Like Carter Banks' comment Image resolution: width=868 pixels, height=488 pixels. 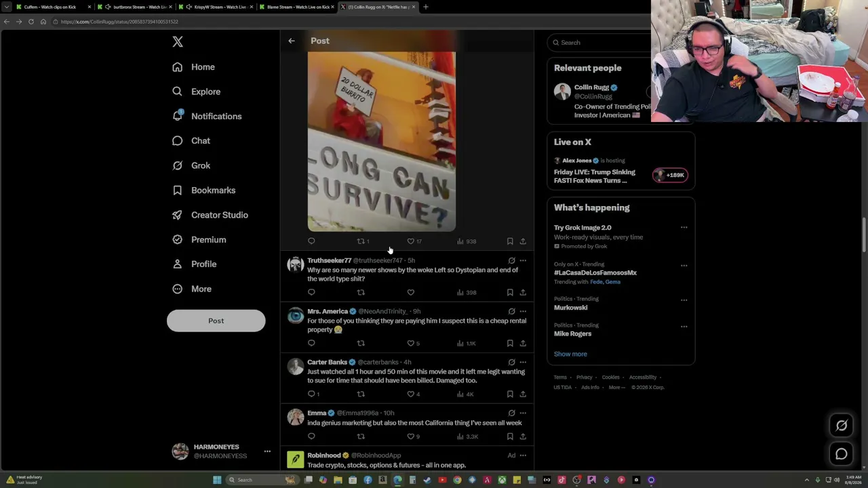click(x=410, y=394)
